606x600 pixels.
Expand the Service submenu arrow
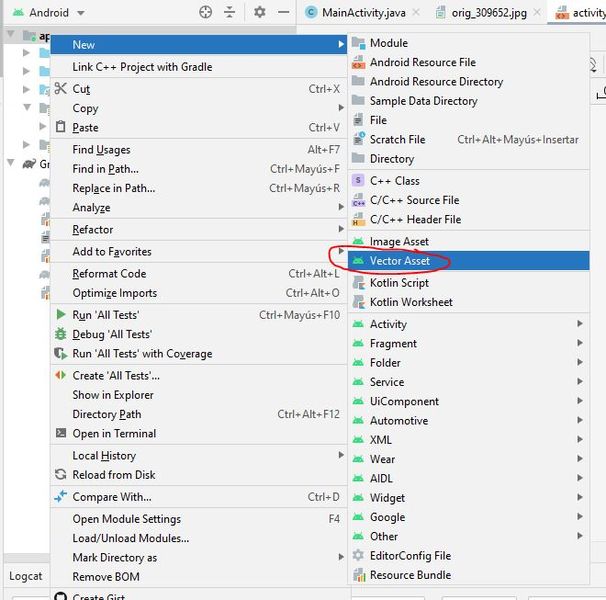[x=580, y=382]
